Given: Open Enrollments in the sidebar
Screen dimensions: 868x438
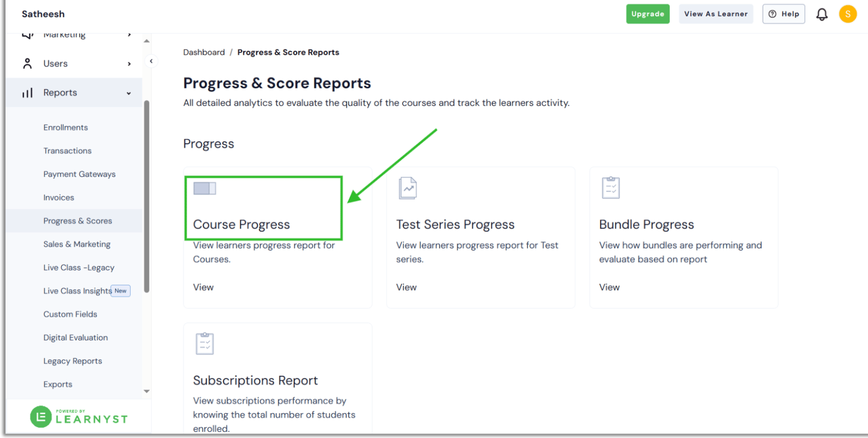Looking at the screenshot, I should [66, 127].
